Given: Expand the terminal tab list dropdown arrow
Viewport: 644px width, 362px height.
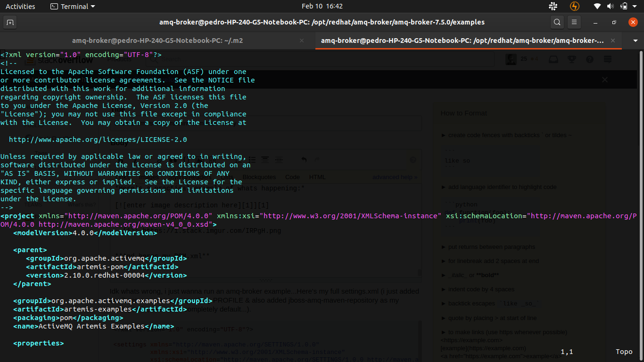Looking at the screenshot, I should [635, 41].
